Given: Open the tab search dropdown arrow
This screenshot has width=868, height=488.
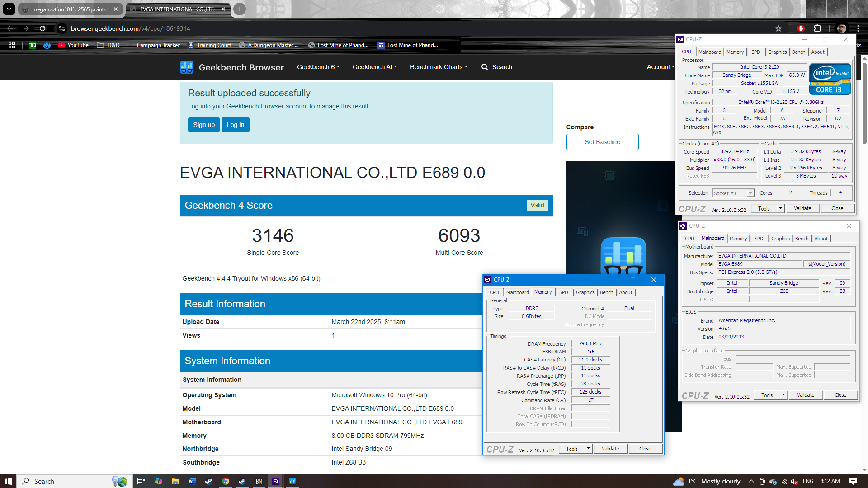Looking at the screenshot, I should (9, 9).
